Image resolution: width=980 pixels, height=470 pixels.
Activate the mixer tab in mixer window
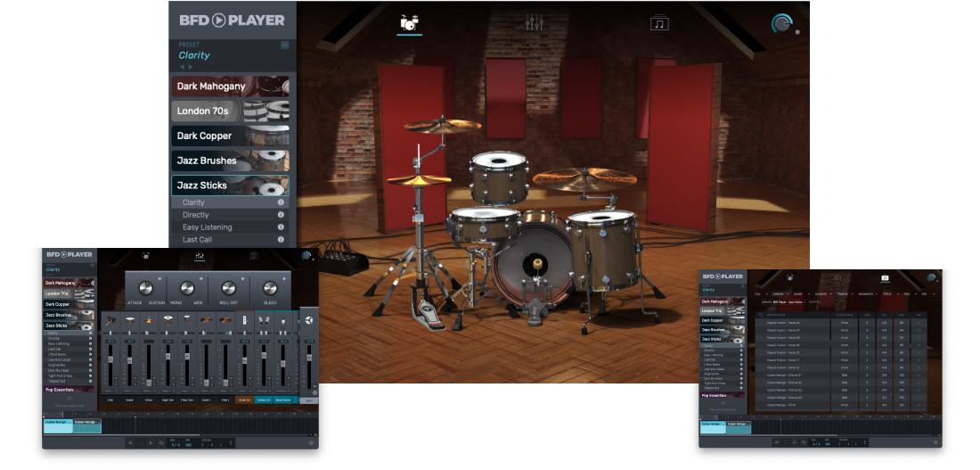click(x=200, y=256)
